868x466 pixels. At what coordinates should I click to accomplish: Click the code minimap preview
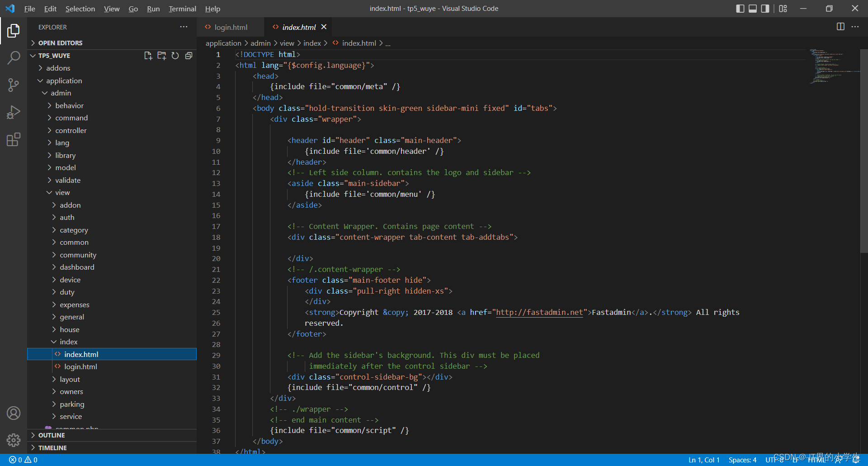(834, 67)
